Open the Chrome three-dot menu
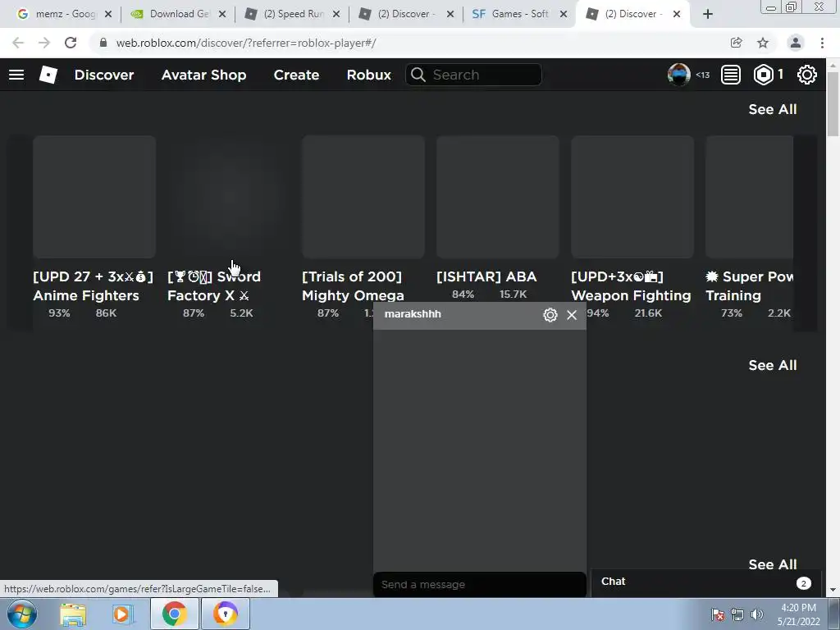This screenshot has width=840, height=630. click(822, 43)
